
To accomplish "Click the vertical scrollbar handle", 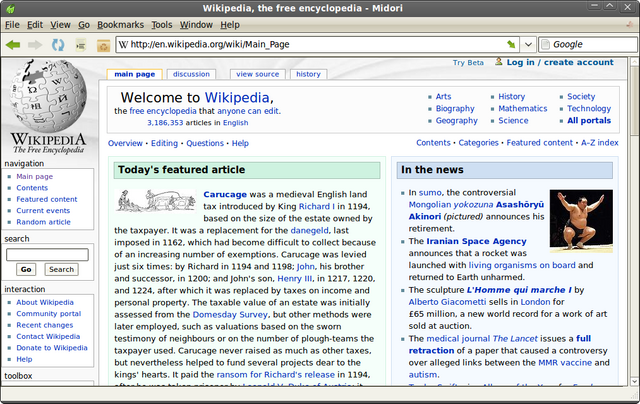I will (634, 101).
